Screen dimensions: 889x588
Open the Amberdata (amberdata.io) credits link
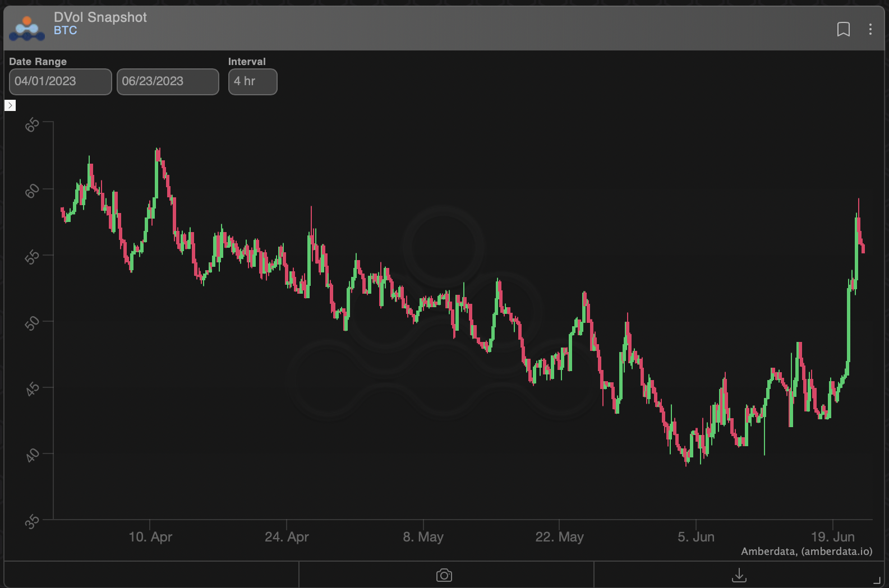pyautogui.click(x=807, y=551)
